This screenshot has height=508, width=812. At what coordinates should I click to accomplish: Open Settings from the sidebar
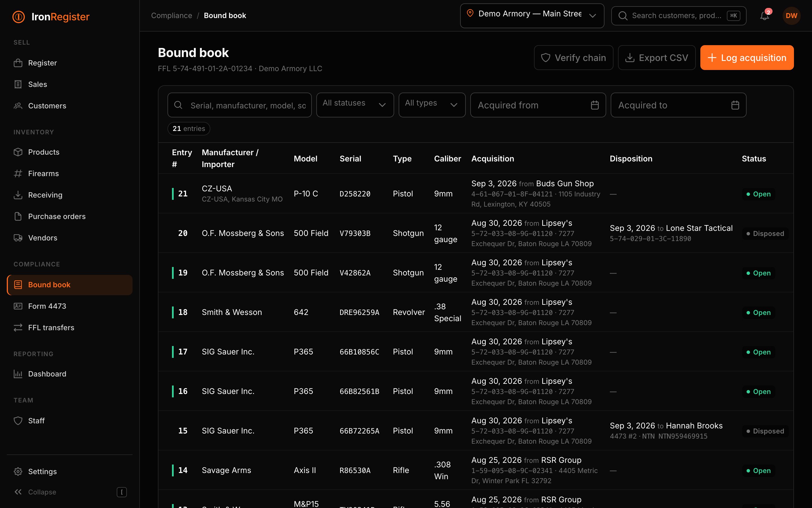pos(69,471)
